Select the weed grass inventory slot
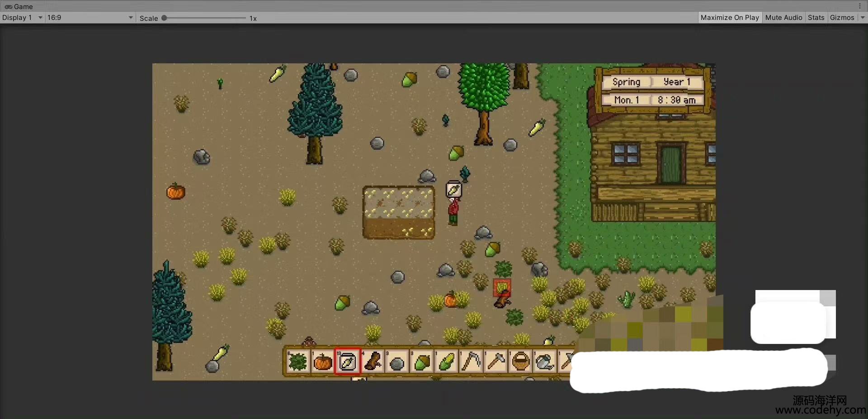The height and width of the screenshot is (419, 868). click(298, 361)
